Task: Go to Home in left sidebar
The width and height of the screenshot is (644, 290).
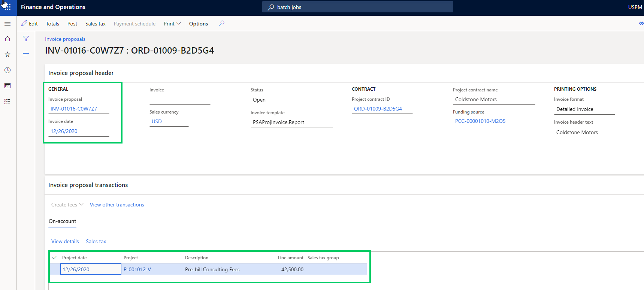Action: pos(7,39)
